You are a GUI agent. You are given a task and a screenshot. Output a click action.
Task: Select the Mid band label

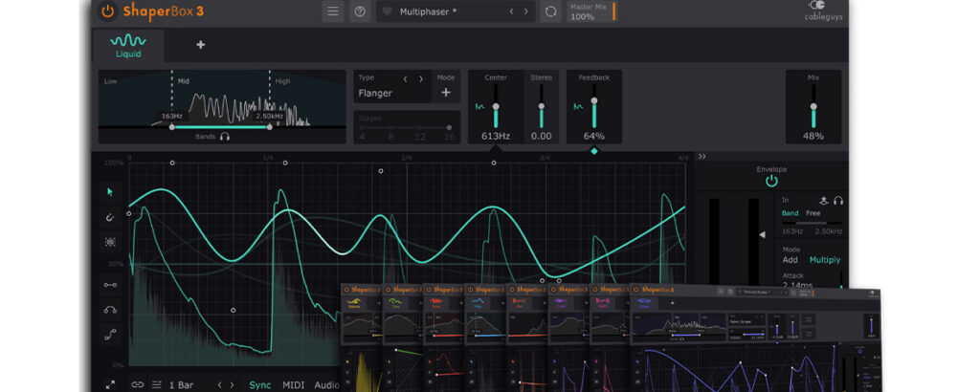tap(183, 81)
